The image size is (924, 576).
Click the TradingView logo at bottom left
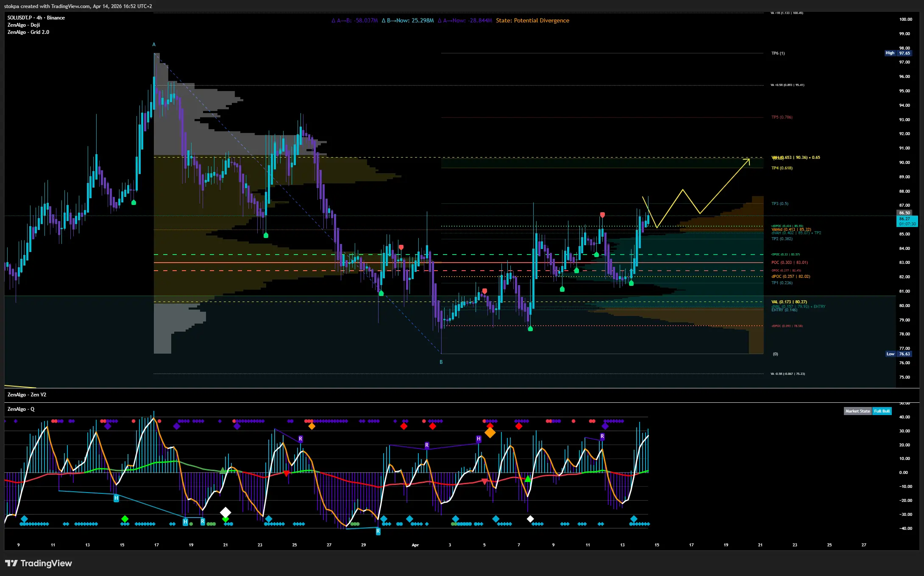pyautogui.click(x=39, y=563)
